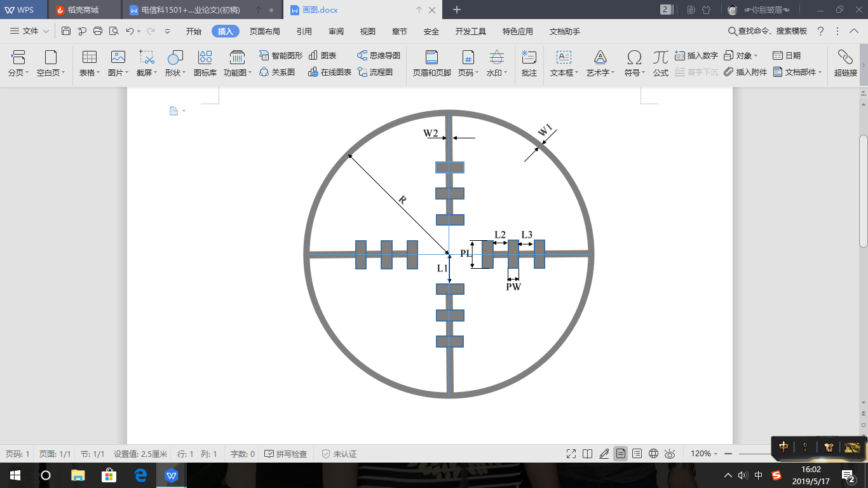868x488 pixels.
Task: Add a comment using the 批注 icon
Action: pos(529,64)
